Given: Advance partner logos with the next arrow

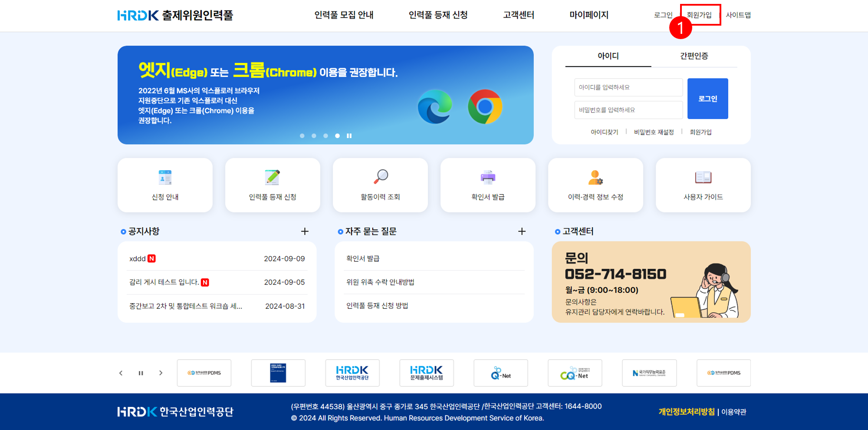Looking at the screenshot, I should pos(161,373).
